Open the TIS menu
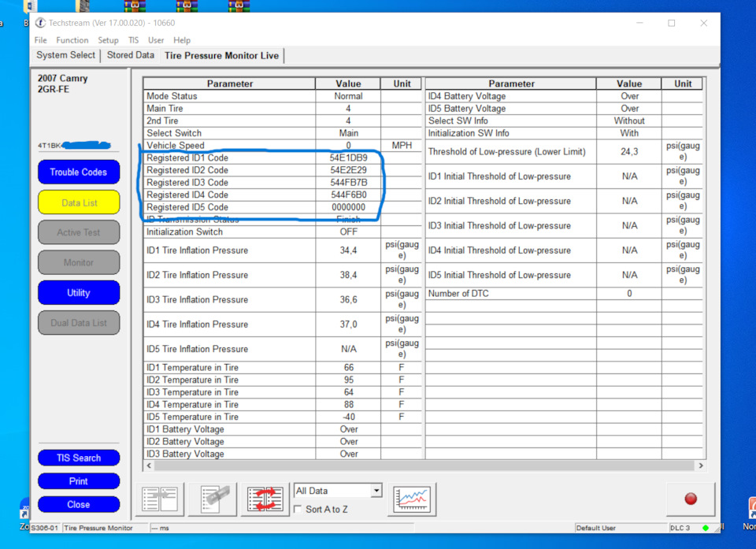Image resolution: width=756 pixels, height=549 pixels. tap(134, 40)
